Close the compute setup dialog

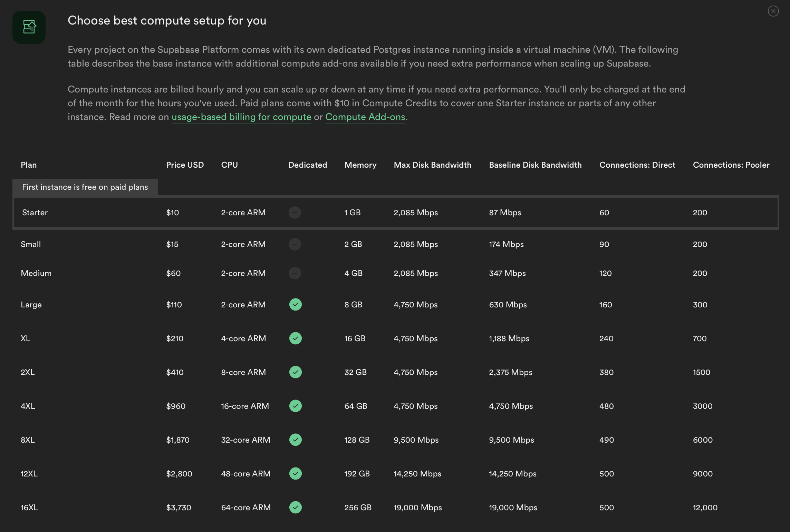773,11
